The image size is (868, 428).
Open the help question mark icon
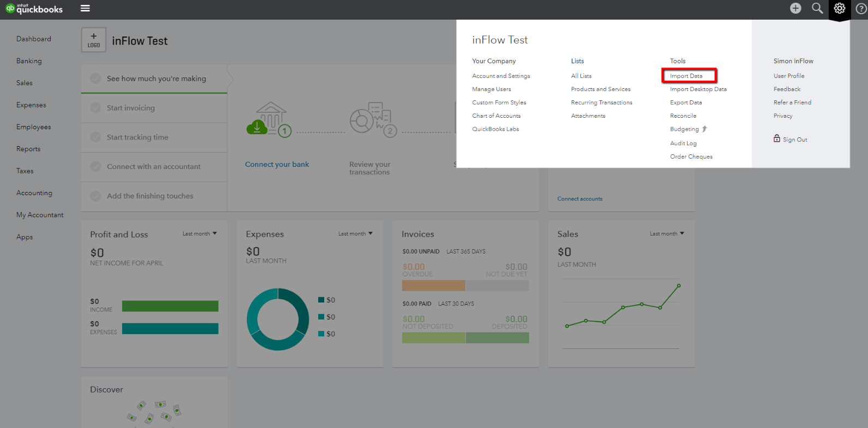[x=861, y=8]
